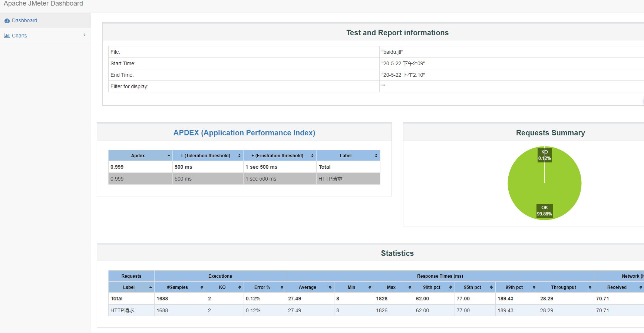The height and width of the screenshot is (333, 644).
Task: Click the APDEX Total row label
Action: click(x=325, y=167)
